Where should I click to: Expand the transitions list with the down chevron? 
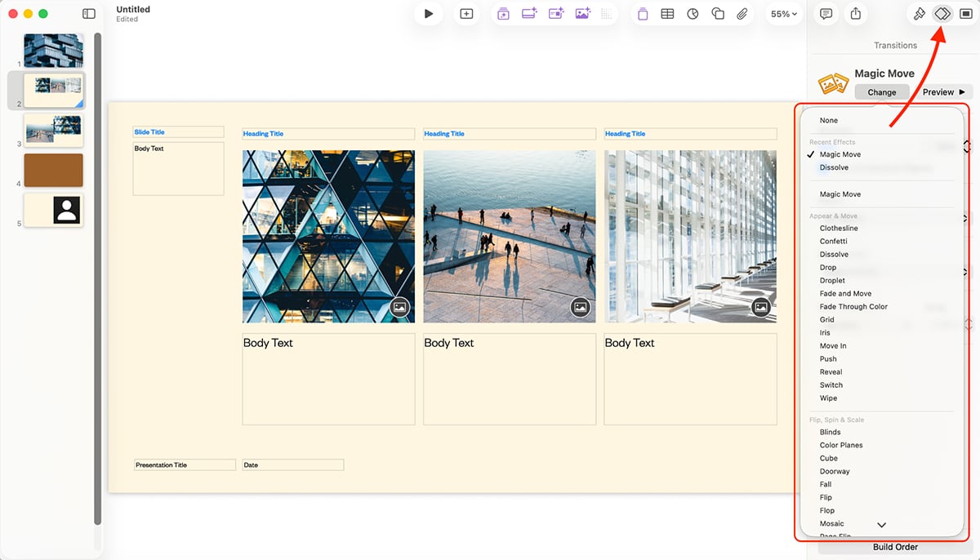[880, 525]
